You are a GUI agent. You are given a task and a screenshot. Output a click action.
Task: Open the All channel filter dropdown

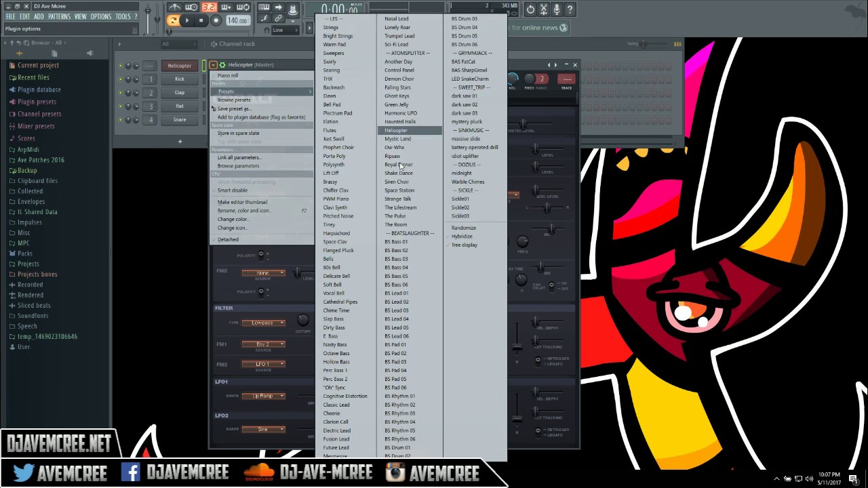[x=180, y=44]
